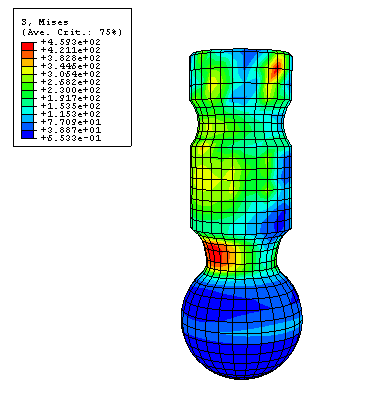Click the red top legend color band

[x=27, y=46]
